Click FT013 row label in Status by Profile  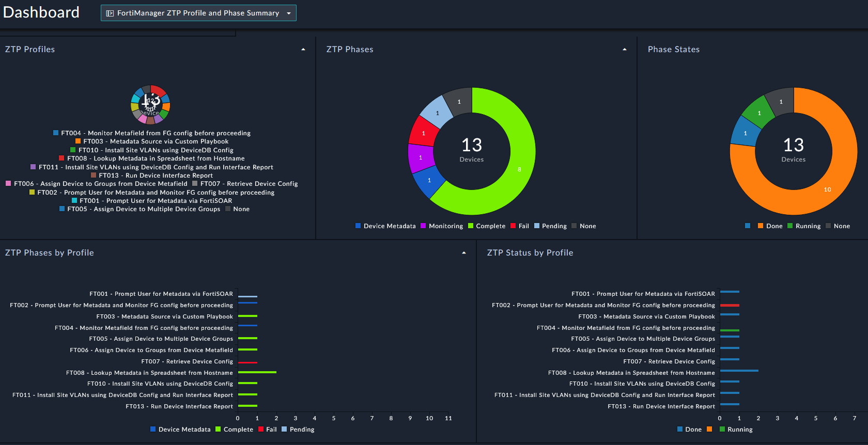point(661,407)
